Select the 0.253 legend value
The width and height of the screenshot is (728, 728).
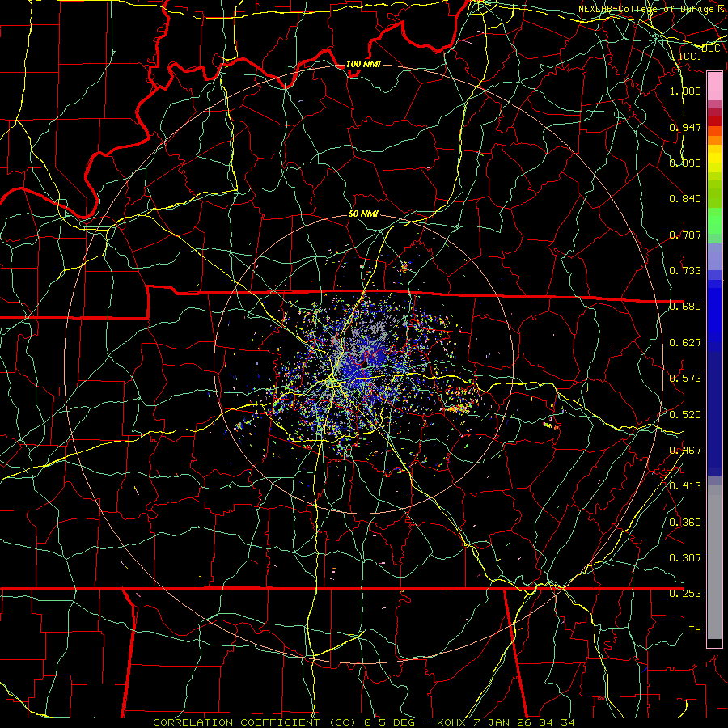(x=685, y=594)
